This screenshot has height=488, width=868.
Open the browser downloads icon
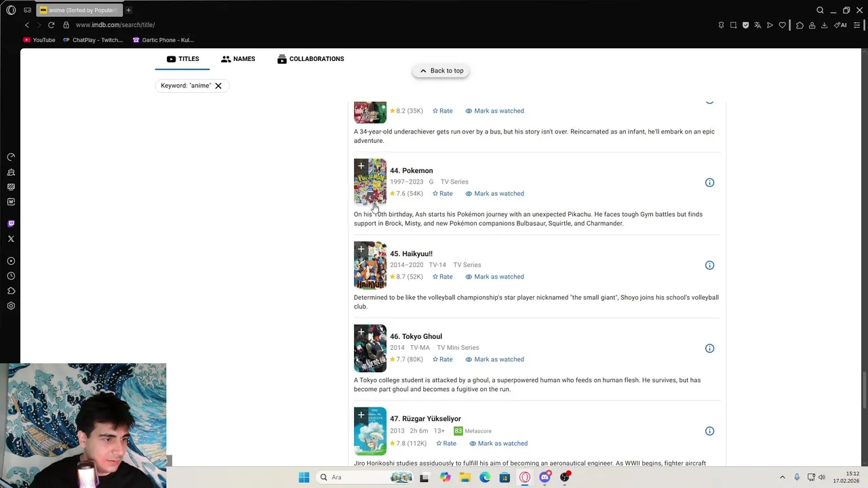point(824,25)
